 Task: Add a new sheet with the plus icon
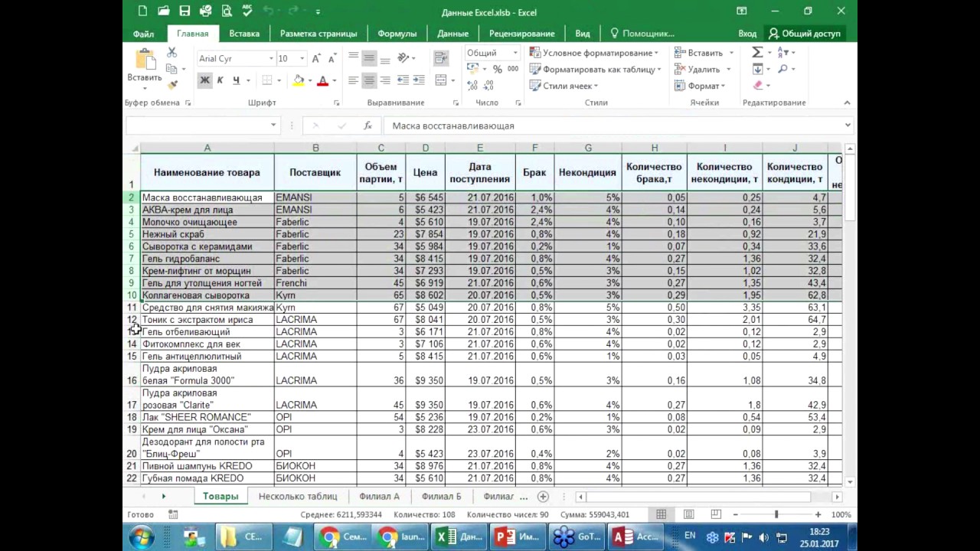(x=543, y=496)
